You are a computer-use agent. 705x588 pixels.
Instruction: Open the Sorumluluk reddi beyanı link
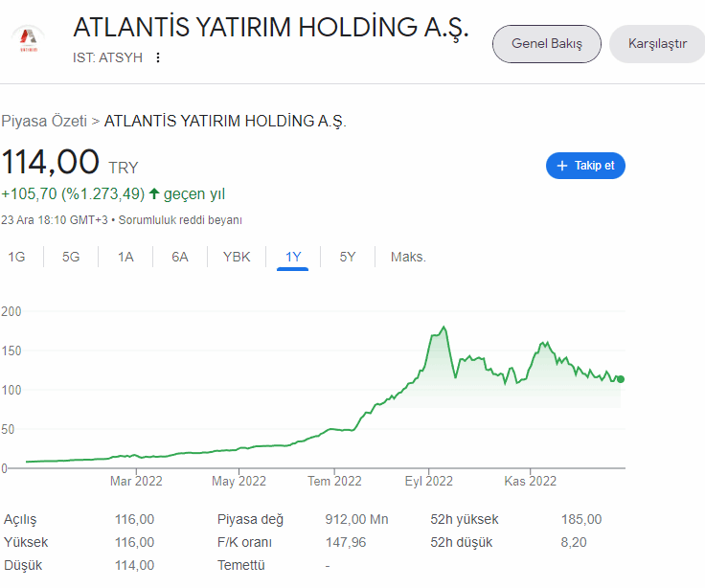click(180, 219)
